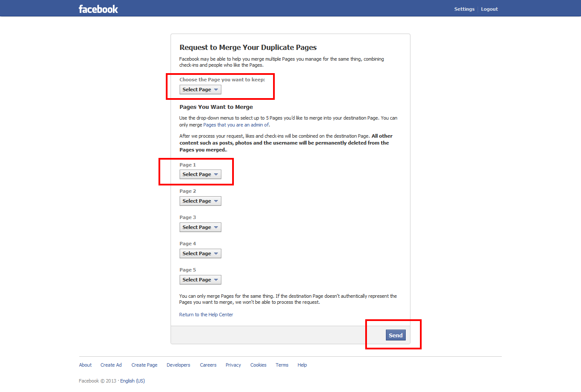Open the destination Page selector dropdown
This screenshot has height=392, width=581.
pyautogui.click(x=200, y=89)
